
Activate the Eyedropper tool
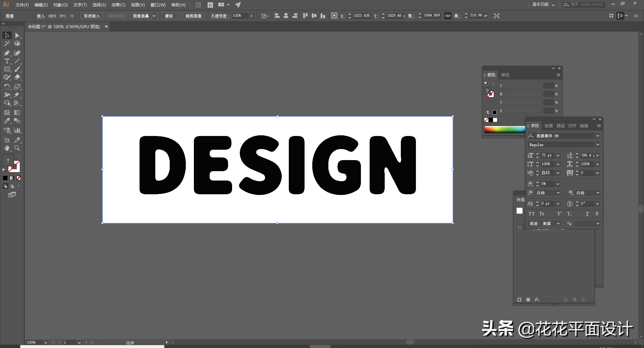coord(7,121)
